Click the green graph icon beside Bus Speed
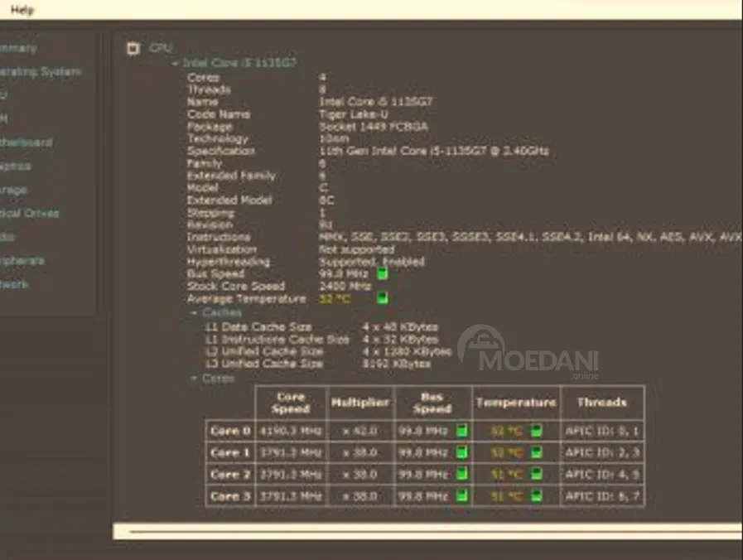The image size is (743, 560). click(x=382, y=273)
